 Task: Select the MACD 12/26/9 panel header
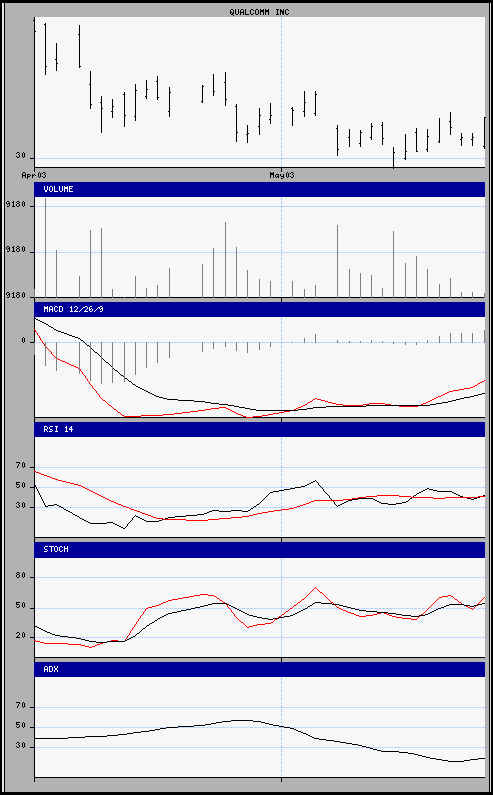coord(259,309)
